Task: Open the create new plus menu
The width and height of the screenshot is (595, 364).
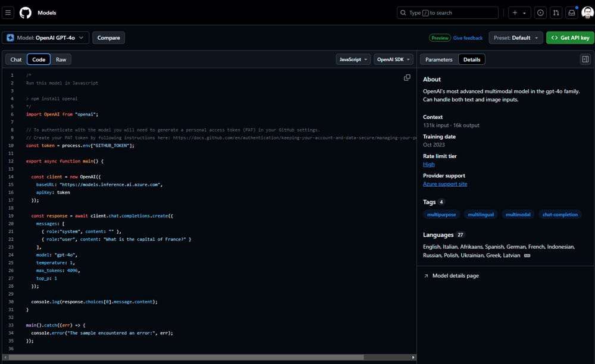Action: pos(515,13)
